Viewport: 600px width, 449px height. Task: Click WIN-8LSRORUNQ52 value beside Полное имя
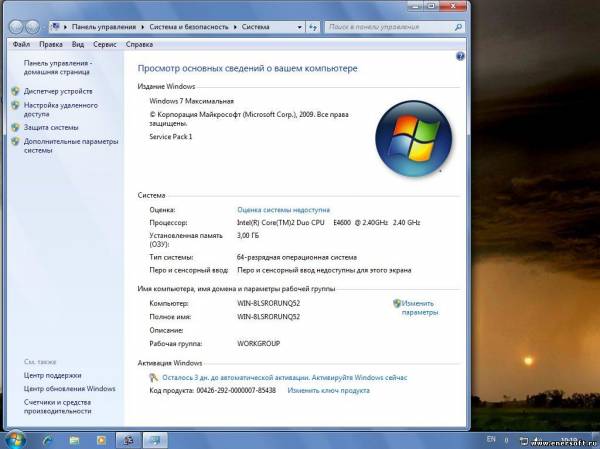[x=268, y=317]
